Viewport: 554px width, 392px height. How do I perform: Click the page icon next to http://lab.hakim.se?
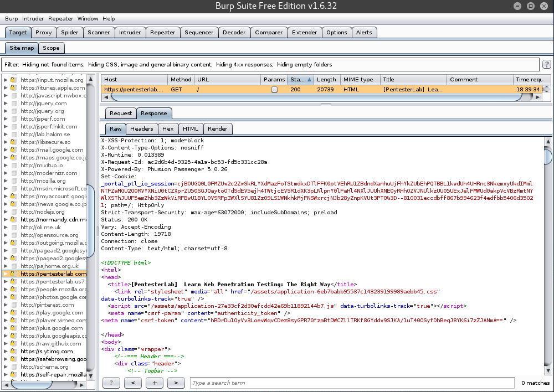(x=14, y=134)
